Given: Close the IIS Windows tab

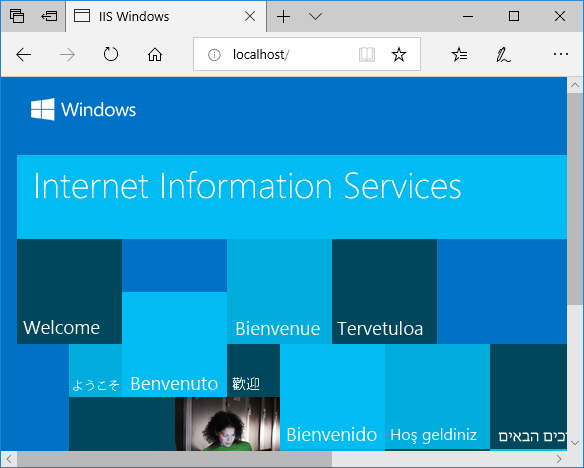Looking at the screenshot, I should click(x=250, y=16).
